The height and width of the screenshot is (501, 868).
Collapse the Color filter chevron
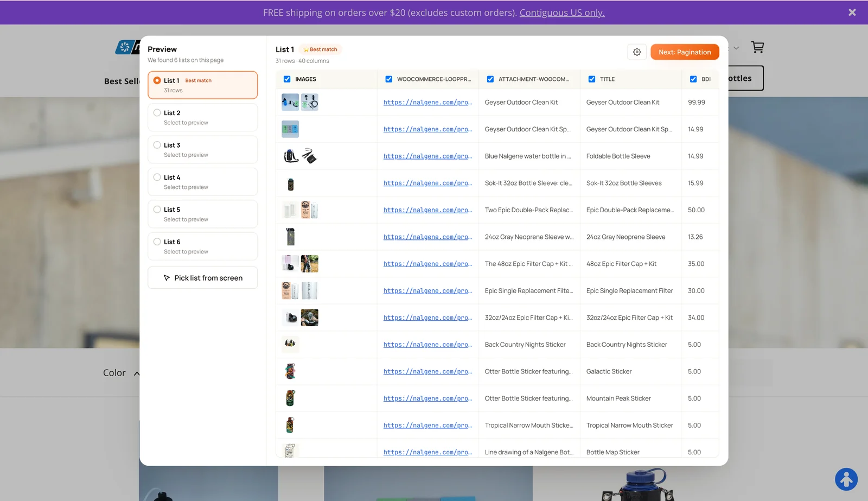click(x=137, y=373)
